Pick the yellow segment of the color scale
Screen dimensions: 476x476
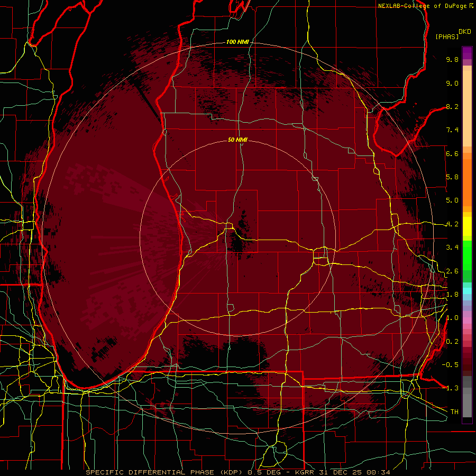(x=467, y=226)
